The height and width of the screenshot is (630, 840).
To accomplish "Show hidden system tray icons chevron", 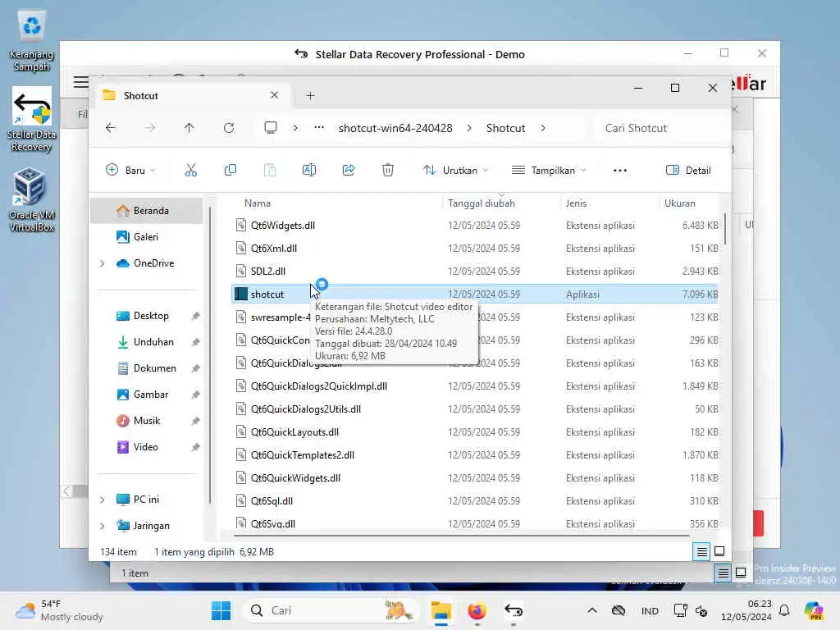I will 592,610.
